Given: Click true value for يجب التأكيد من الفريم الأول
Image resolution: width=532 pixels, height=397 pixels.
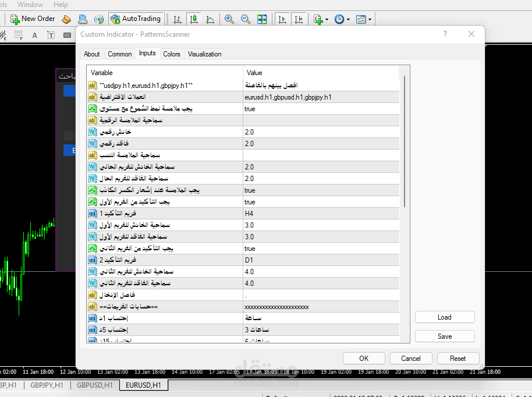Looking at the screenshot, I should 321,202.
